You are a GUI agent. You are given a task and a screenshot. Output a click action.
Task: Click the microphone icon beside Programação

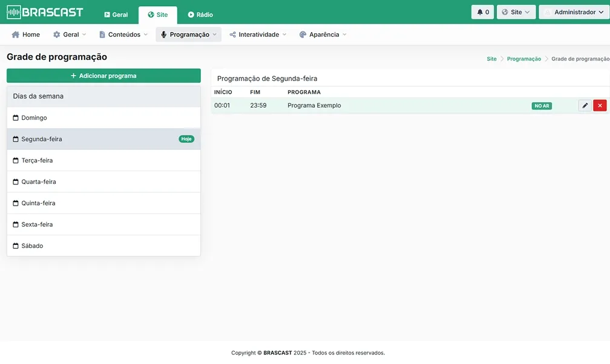[x=164, y=34]
